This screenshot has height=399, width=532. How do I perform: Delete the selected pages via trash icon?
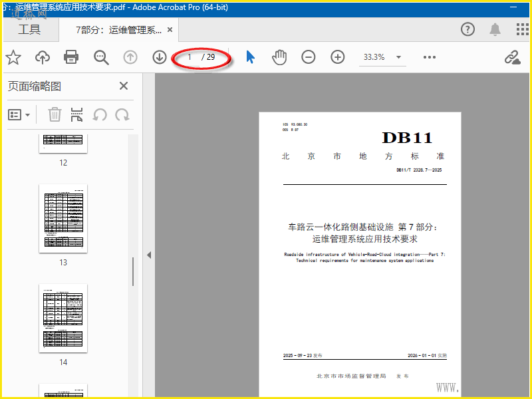point(55,114)
